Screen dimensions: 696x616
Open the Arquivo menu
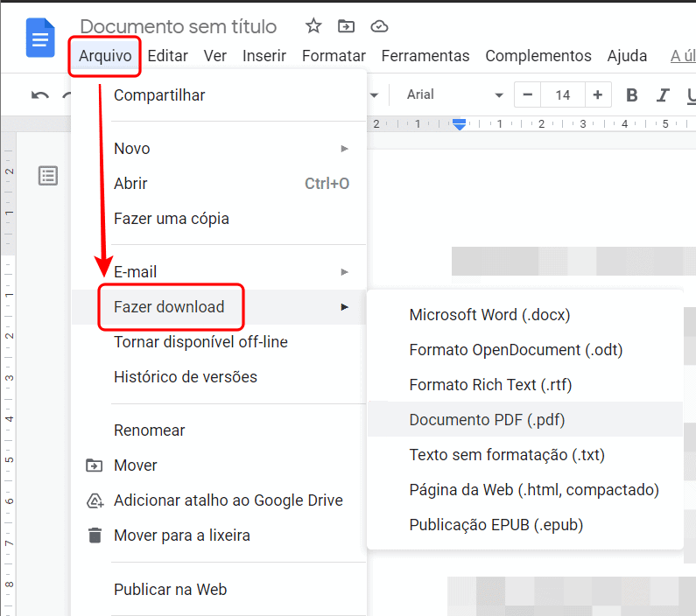[x=105, y=56]
